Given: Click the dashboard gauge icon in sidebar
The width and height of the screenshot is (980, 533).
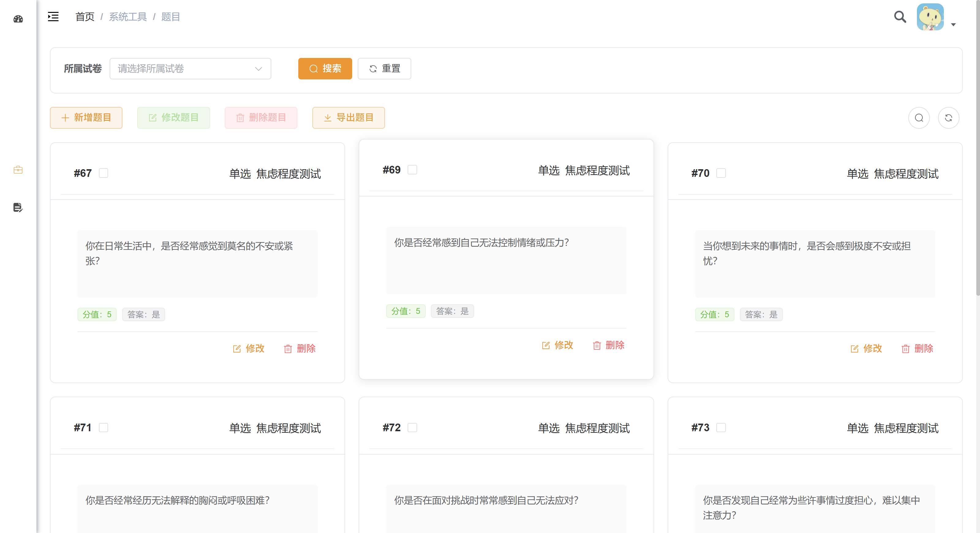Looking at the screenshot, I should pos(18,19).
